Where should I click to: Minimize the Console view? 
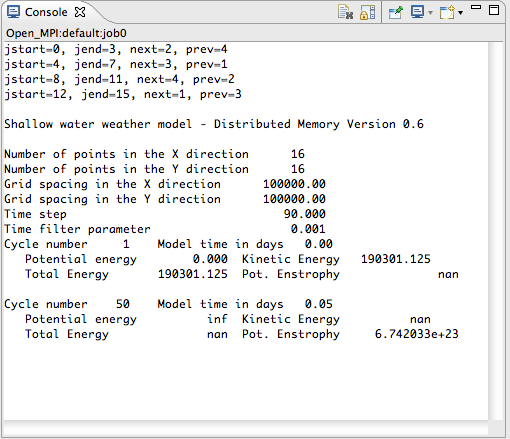[x=476, y=7]
